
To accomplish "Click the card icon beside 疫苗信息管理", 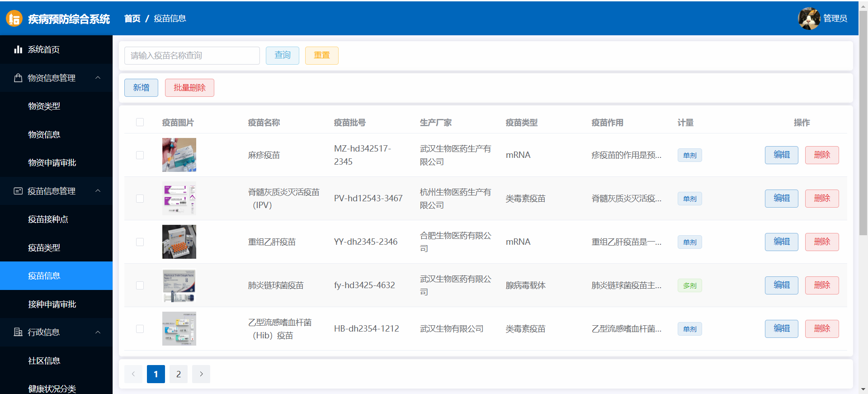I will click(x=18, y=191).
